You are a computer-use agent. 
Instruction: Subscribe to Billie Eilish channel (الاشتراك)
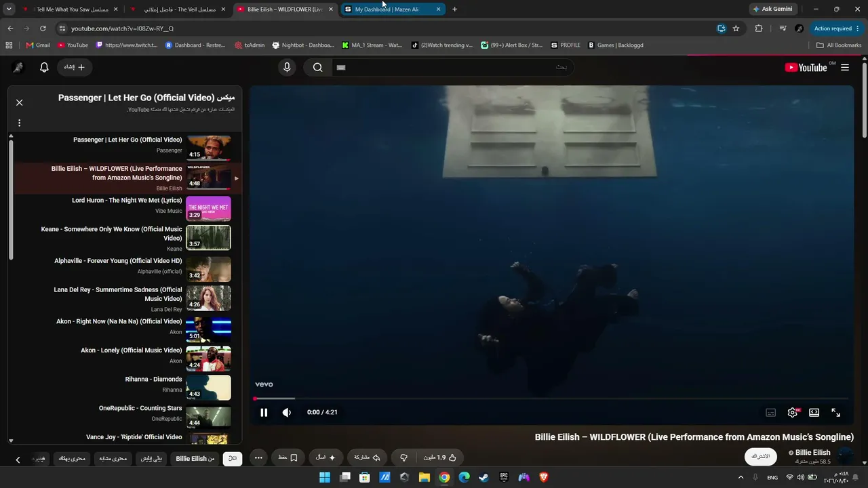(761, 457)
